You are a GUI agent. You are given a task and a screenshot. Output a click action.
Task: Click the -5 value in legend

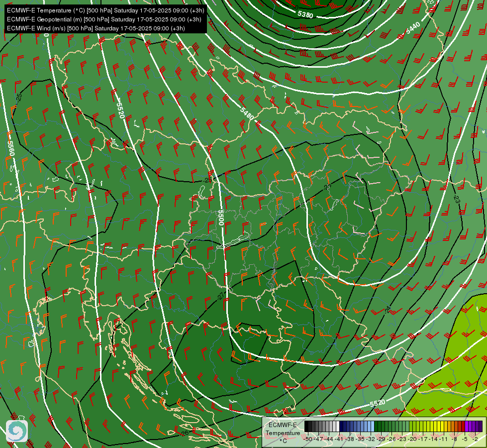pos(465,439)
